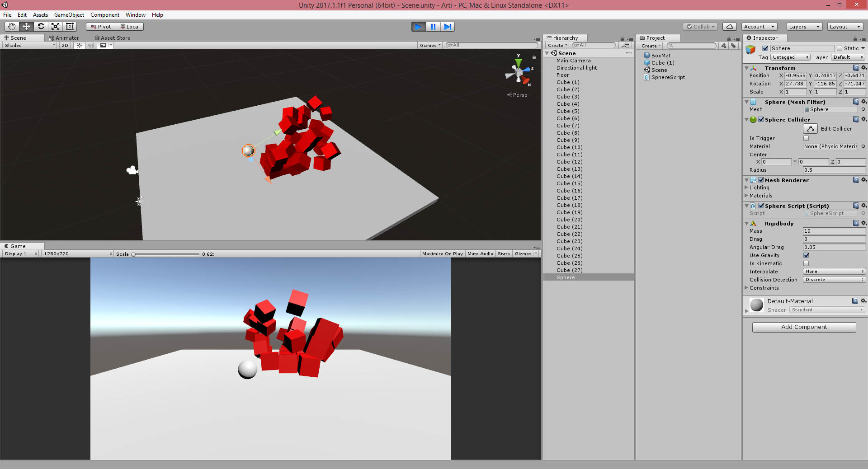Expand the Constraints section
The image size is (868, 469).
[746, 288]
